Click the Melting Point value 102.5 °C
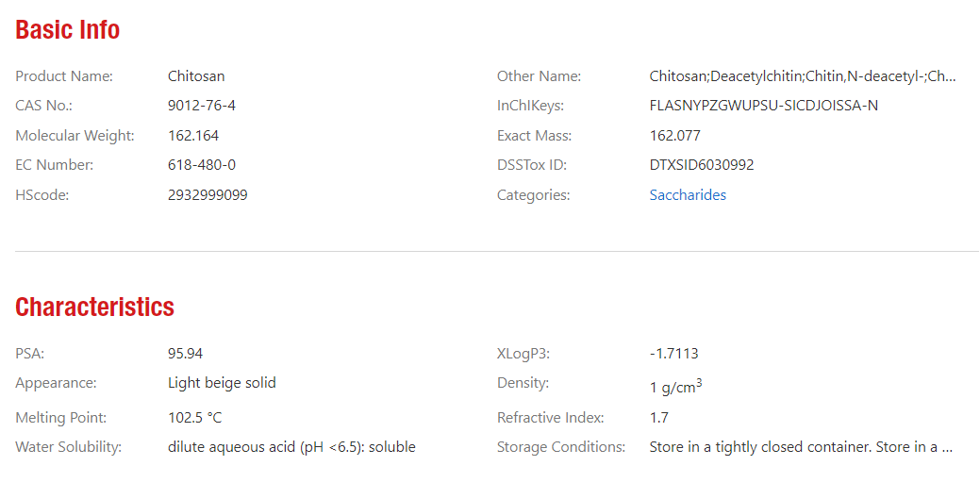Image resolution: width=980 pixels, height=499 pixels. [194, 418]
